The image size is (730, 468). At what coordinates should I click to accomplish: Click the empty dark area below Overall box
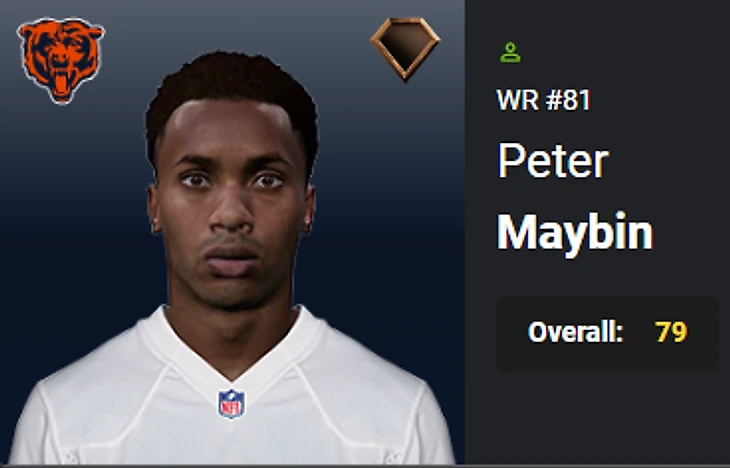607,417
